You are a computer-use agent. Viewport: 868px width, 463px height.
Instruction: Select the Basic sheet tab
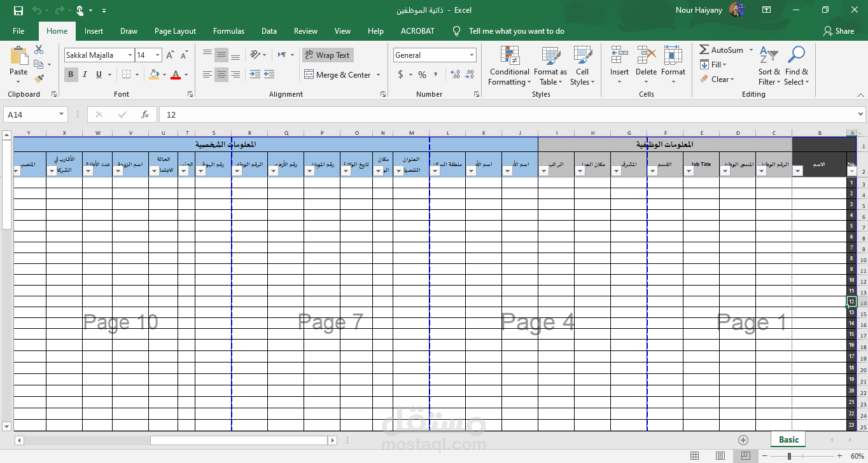coord(789,439)
